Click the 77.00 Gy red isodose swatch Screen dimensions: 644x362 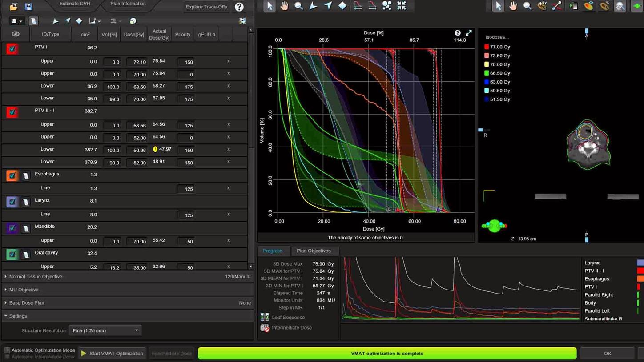[487, 47]
